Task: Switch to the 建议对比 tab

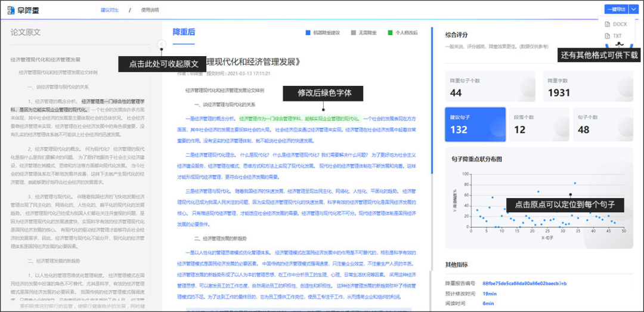Action: [110, 10]
